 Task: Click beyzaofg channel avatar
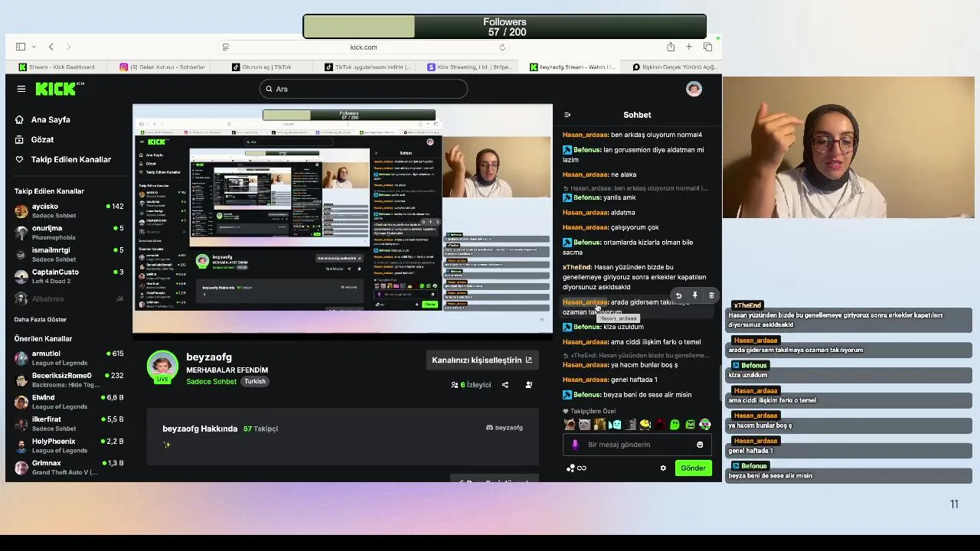(x=162, y=367)
